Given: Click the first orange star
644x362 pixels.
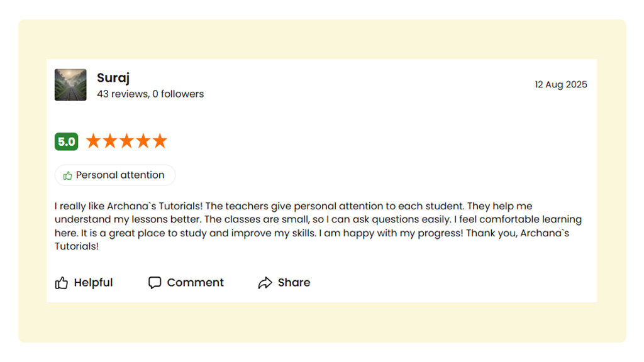Looking at the screenshot, I should [93, 141].
